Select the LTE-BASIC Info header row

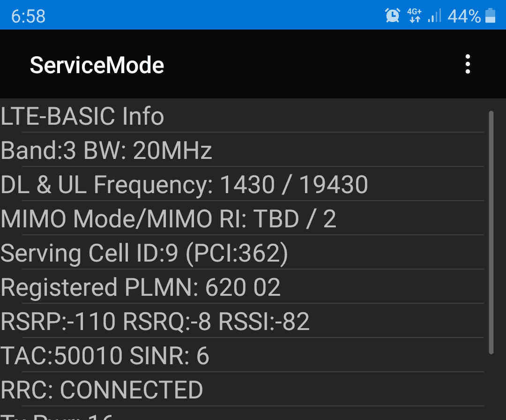(82, 116)
